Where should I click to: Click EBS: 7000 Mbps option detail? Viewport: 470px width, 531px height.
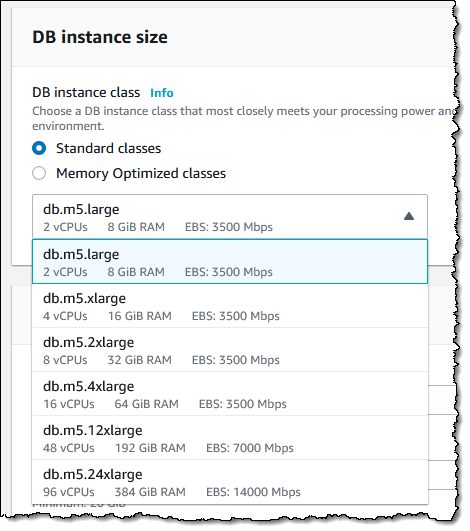point(250,448)
